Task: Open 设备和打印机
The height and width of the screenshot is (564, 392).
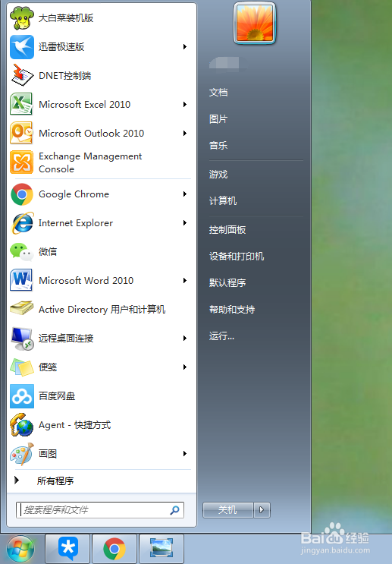Action: [237, 257]
